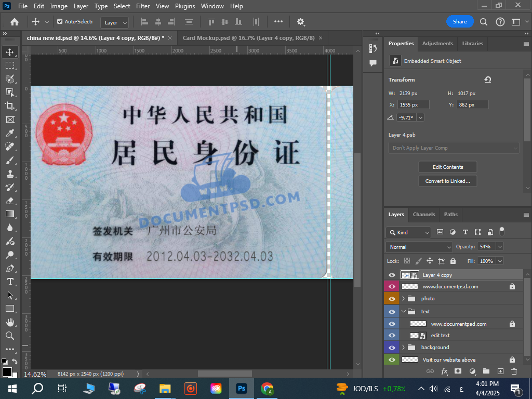Expand the background layer group

coord(403,348)
